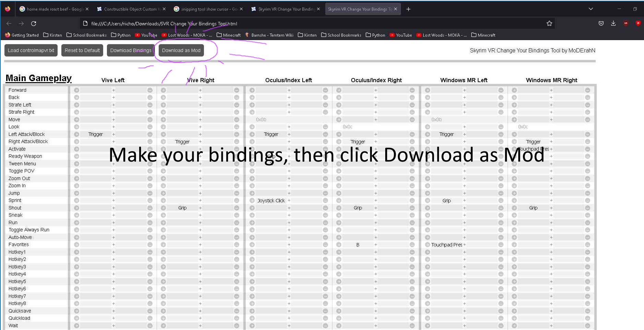Click the Load controlmapvr.txt button
Image resolution: width=644 pixels, height=330 pixels.
click(x=31, y=50)
